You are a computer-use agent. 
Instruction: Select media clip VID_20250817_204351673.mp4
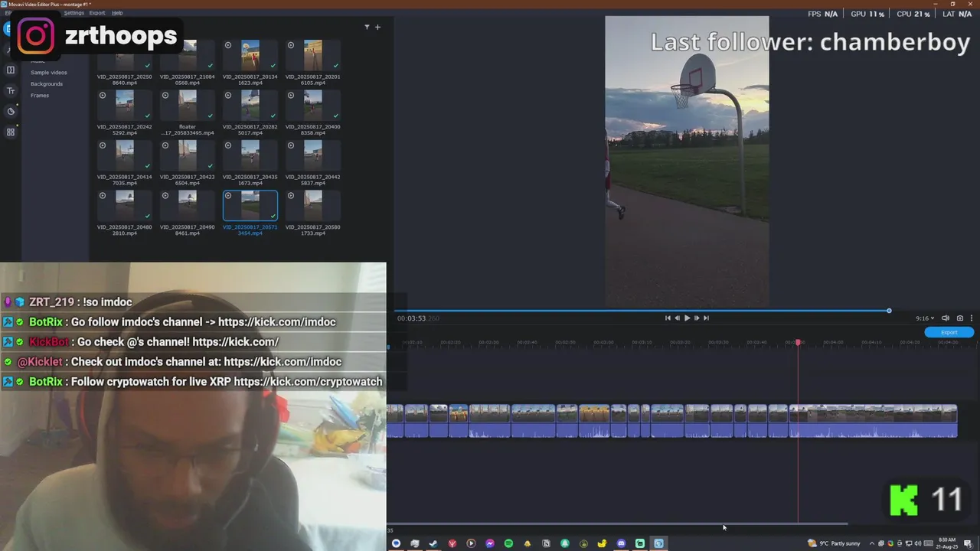[x=250, y=155]
